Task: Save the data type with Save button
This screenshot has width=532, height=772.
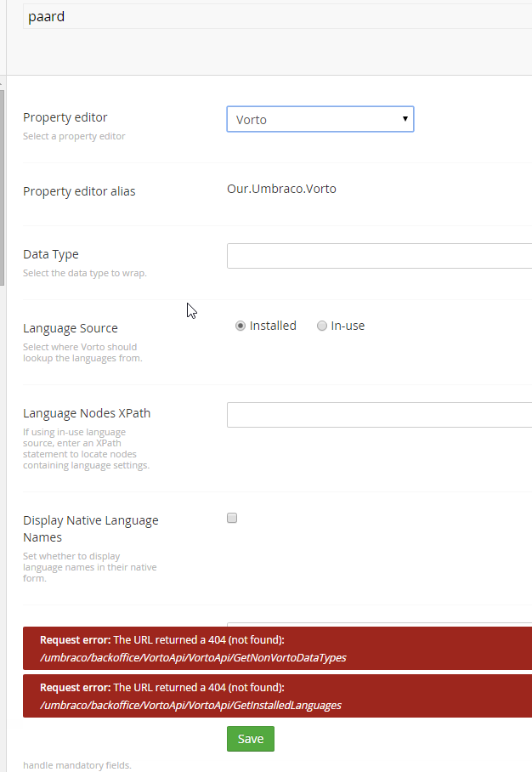Action: click(x=251, y=739)
